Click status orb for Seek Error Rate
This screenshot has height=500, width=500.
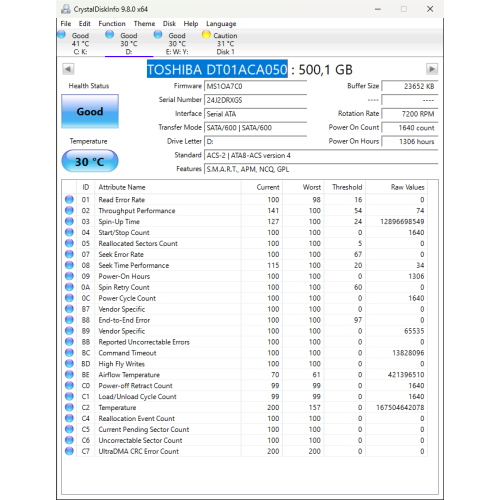coord(69,254)
